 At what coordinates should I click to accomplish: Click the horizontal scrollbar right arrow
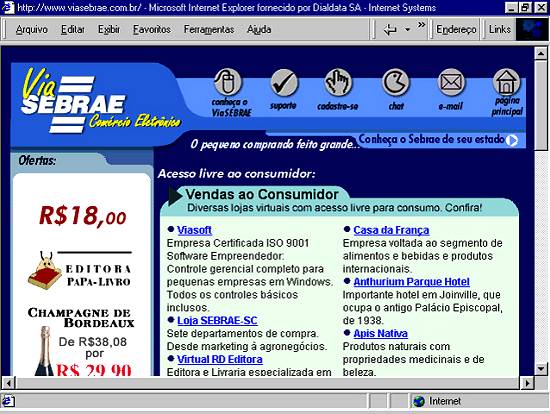(x=527, y=383)
